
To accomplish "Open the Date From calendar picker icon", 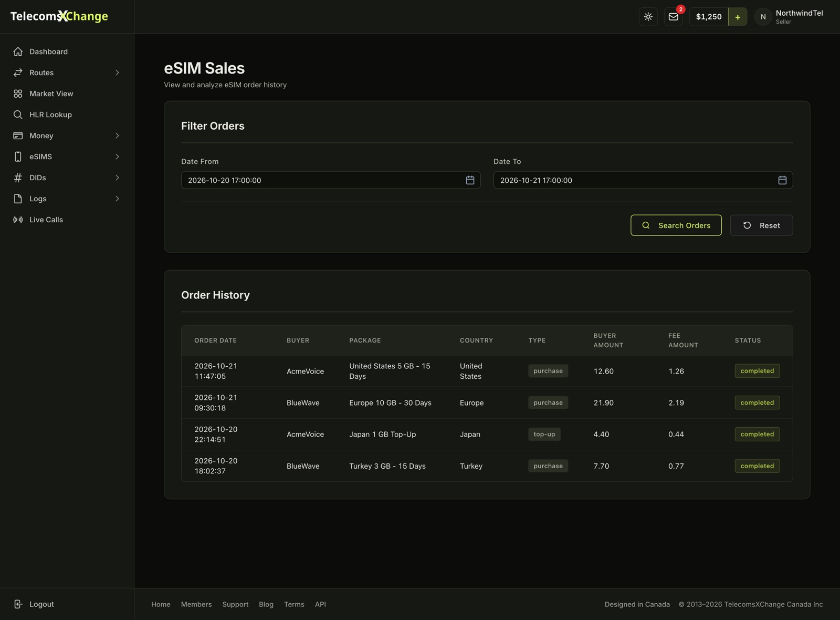I will [x=470, y=180].
